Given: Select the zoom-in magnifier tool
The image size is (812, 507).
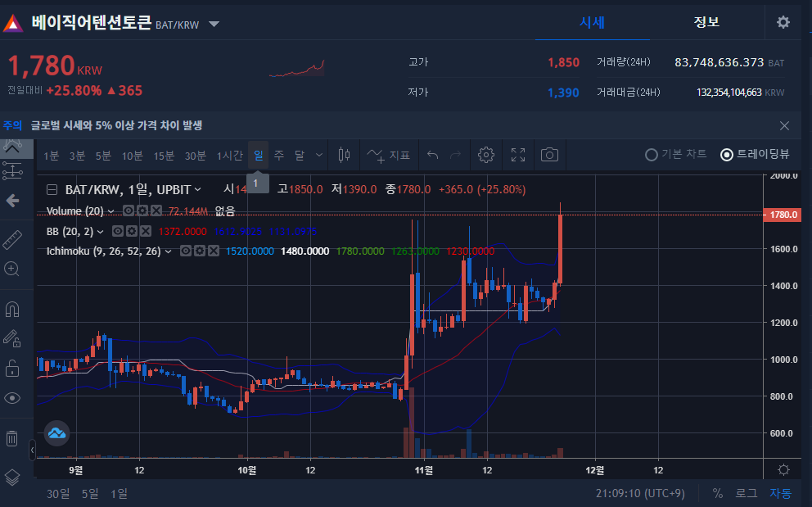Looking at the screenshot, I should (x=12, y=269).
